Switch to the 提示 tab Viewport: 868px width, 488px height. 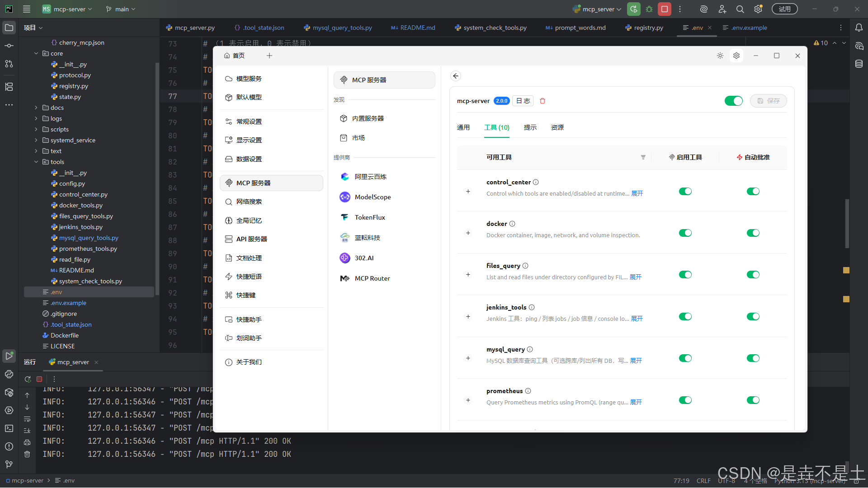[x=530, y=127]
